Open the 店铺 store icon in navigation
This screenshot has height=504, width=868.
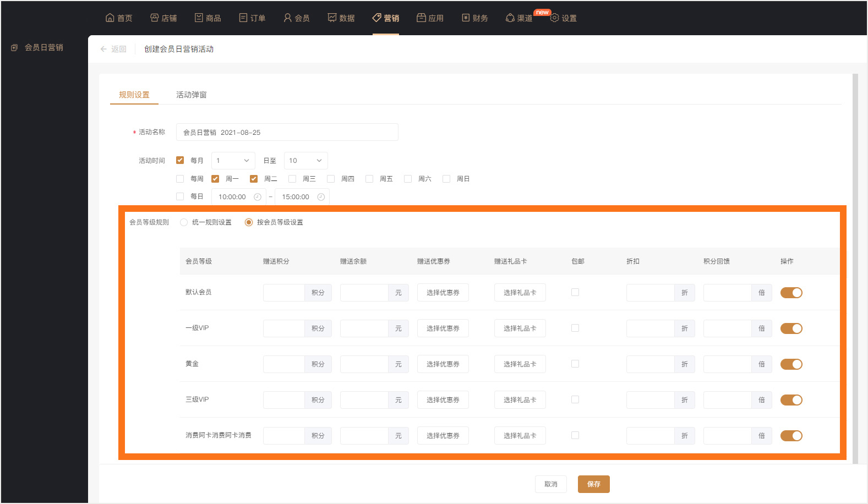click(x=154, y=18)
